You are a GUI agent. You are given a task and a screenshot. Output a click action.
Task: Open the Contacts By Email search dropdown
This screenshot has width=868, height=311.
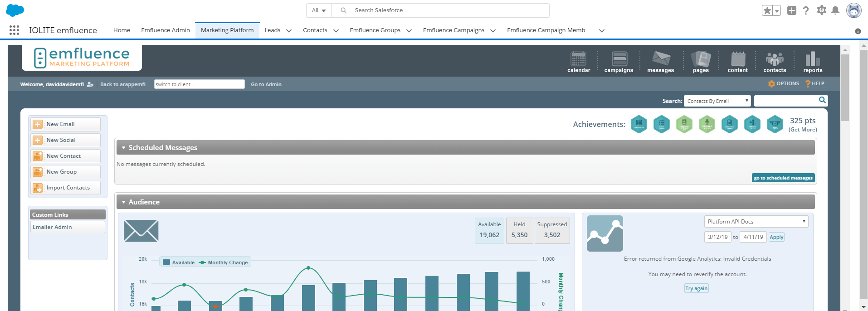point(717,101)
